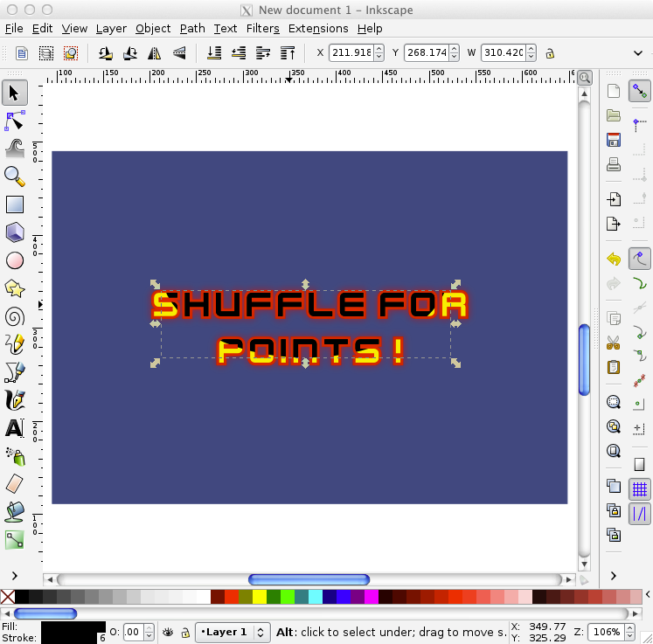The width and height of the screenshot is (653, 644).
Task: Toggle the width/height ratio lock
Action: click(x=550, y=53)
